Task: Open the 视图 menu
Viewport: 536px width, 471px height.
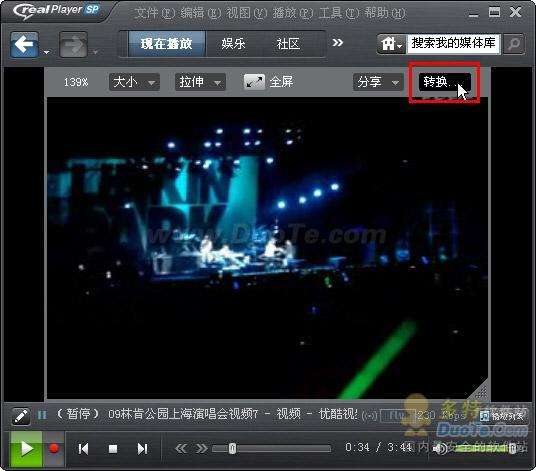Action: click(x=246, y=13)
